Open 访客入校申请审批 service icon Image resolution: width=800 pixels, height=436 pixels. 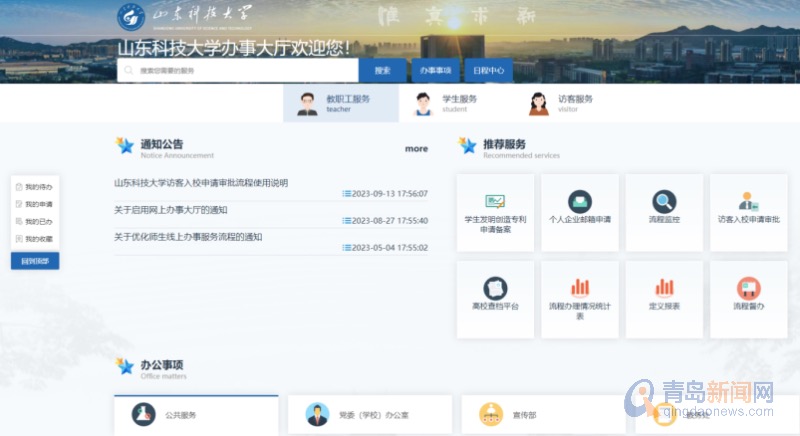[748, 202]
